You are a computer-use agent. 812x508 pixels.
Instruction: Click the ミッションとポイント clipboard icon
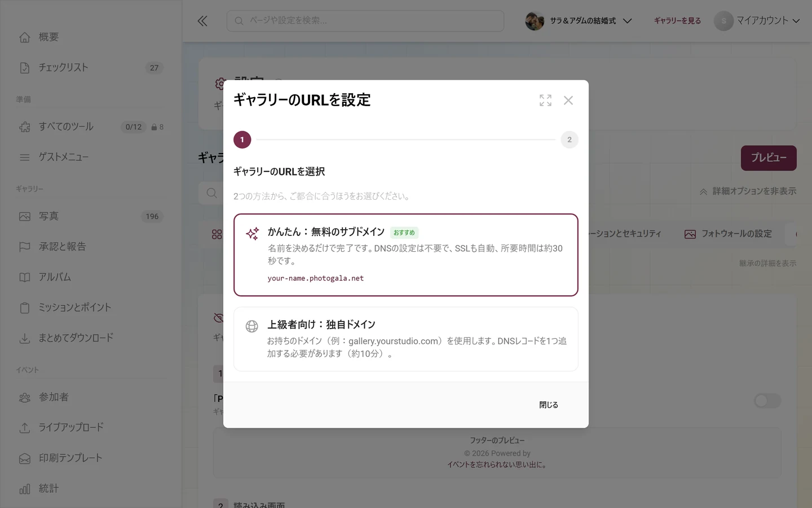coord(25,308)
